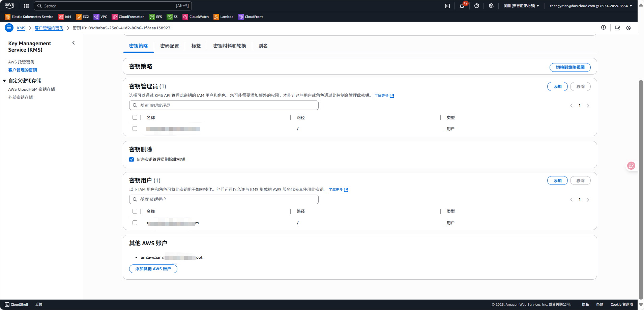This screenshot has width=644, height=310.
Task: Open the CloudWatch shortcut in favorites bar
Action: click(x=196, y=17)
